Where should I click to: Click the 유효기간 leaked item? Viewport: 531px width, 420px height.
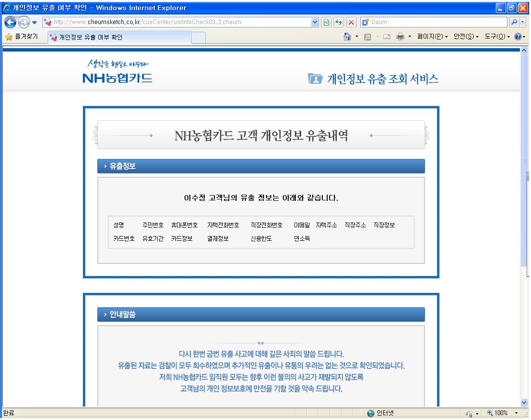(153, 238)
